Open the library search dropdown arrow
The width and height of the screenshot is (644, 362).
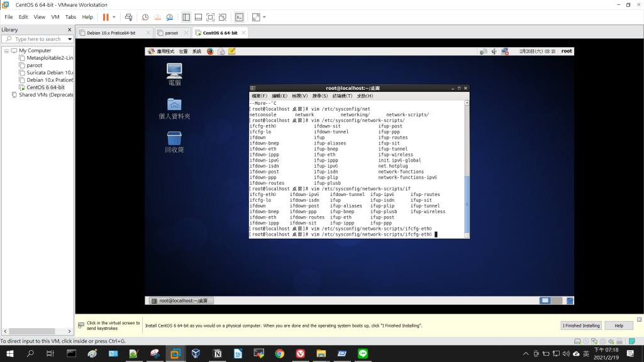[70, 39]
